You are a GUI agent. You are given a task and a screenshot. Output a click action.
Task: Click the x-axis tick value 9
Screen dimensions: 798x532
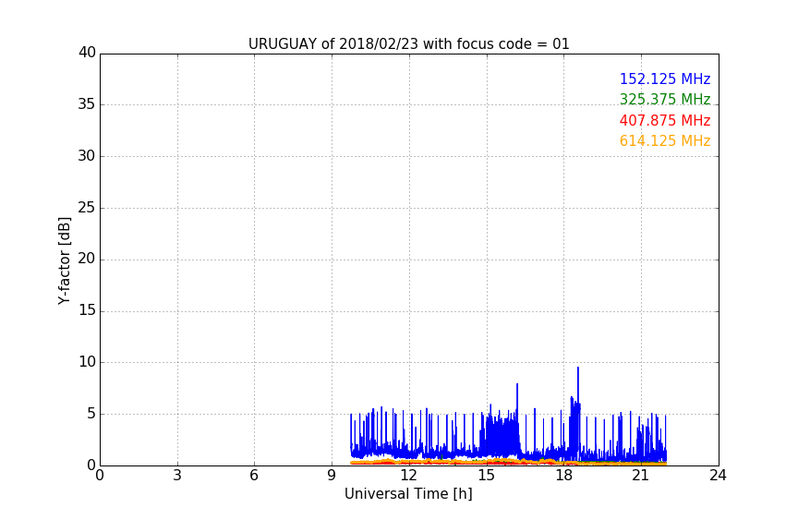click(x=332, y=476)
